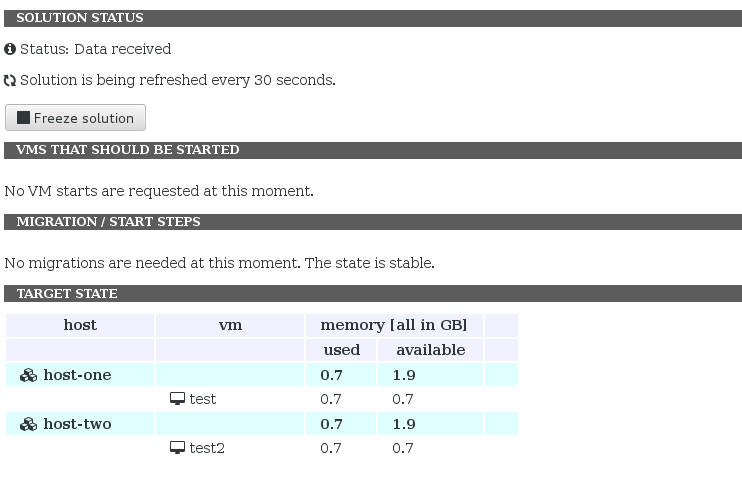Select the test VM entry
The height and width of the screenshot is (492, 742).
click(x=203, y=399)
